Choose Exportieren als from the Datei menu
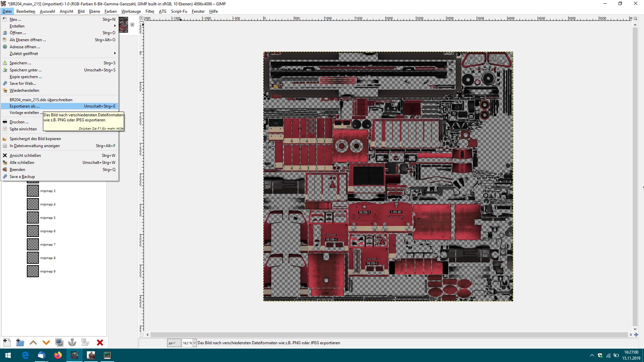 click(x=24, y=106)
